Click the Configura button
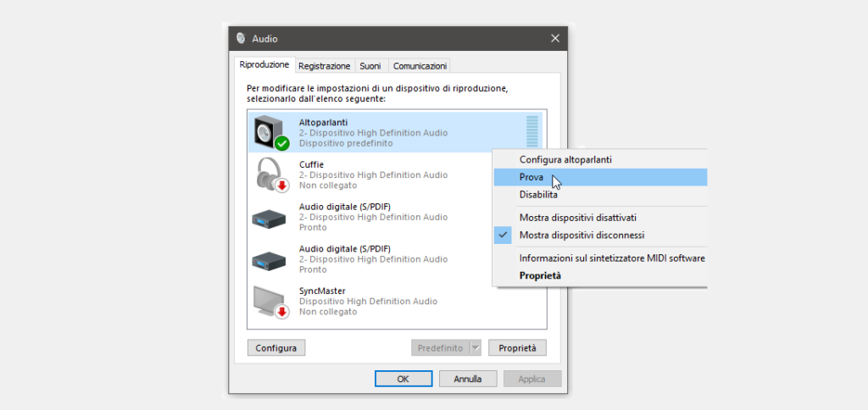The height and width of the screenshot is (410, 868). point(276,348)
